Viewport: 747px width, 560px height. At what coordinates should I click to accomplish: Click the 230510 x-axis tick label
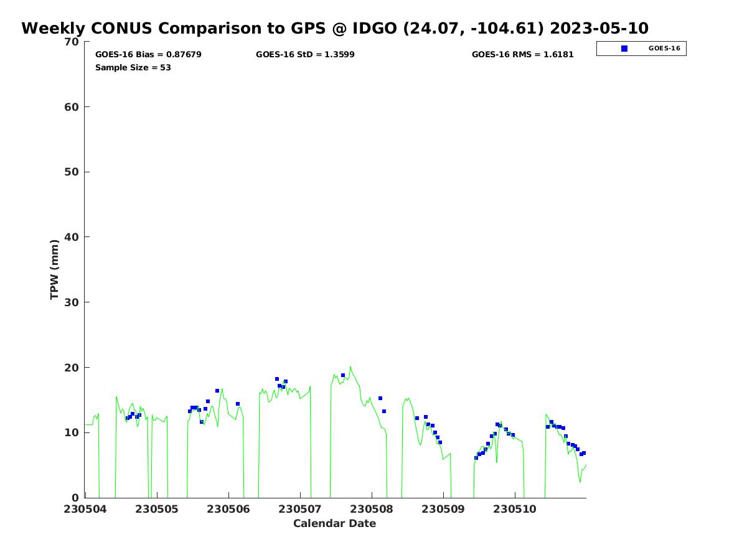click(515, 509)
